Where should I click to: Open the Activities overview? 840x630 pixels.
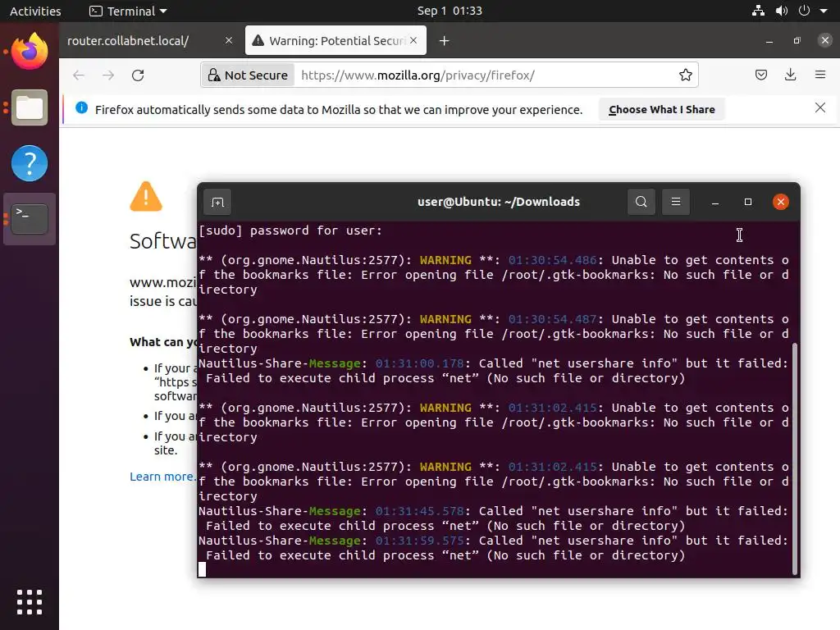[x=35, y=11]
